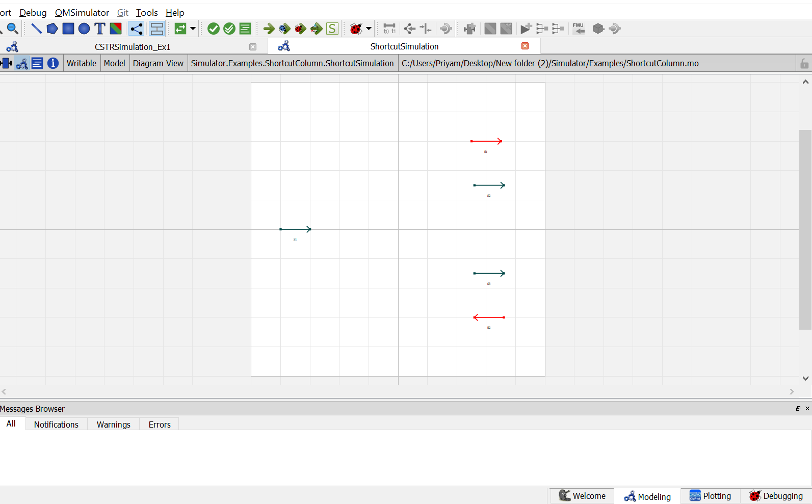This screenshot has width=812, height=504.
Task: Toggle the Connect mode button
Action: point(136,29)
